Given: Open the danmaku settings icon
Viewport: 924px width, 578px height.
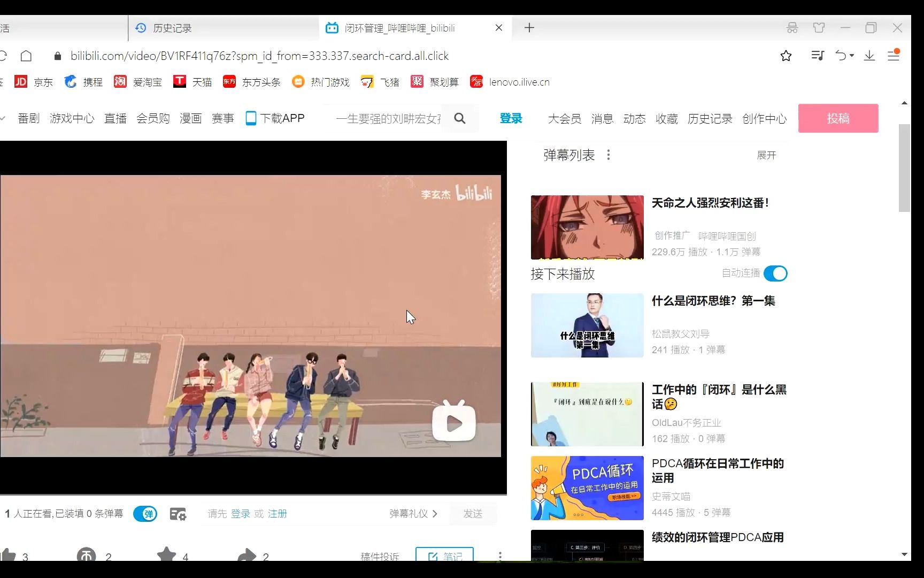Looking at the screenshot, I should pyautogui.click(x=178, y=514).
